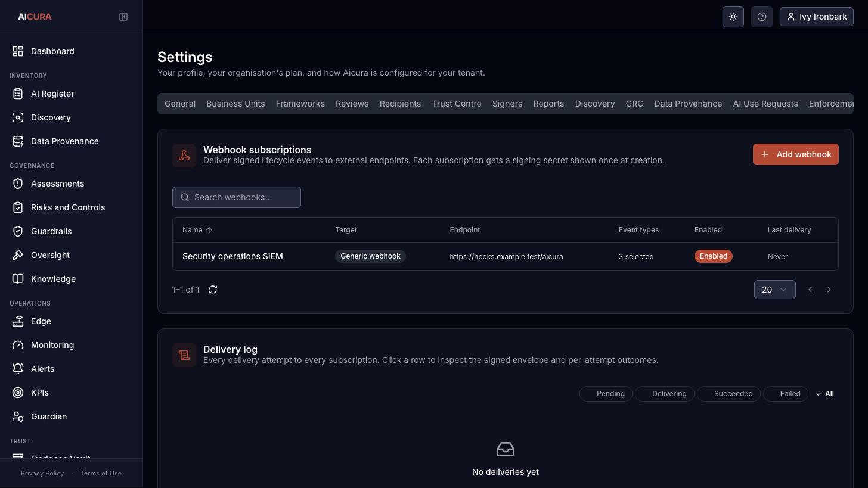Screen dimensions: 868x488
Task: Click the scroll icon beside Delivery log
Action: tap(184, 355)
